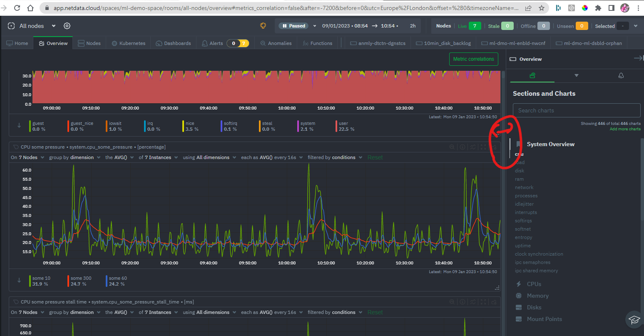Open the Chrome three-dot menu

pyautogui.click(x=638, y=8)
